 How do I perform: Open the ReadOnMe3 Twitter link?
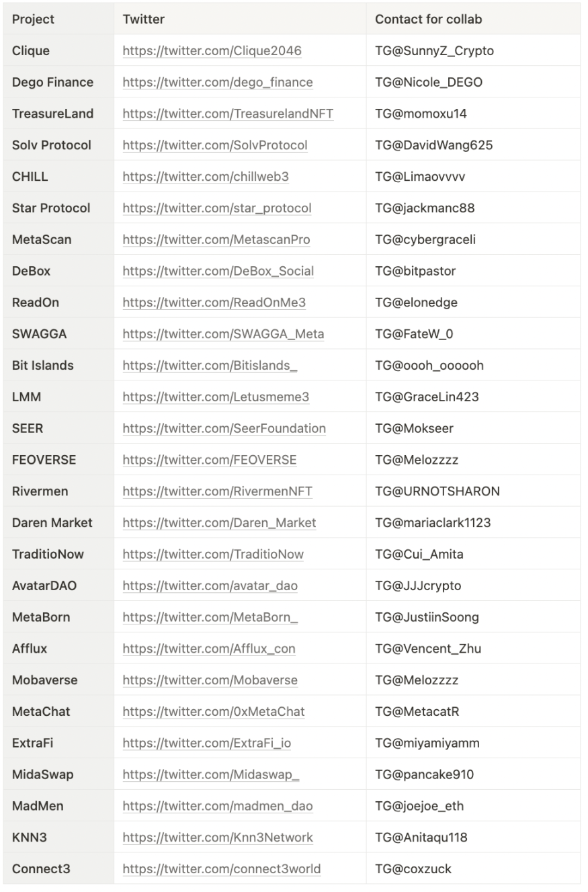pyautogui.click(x=214, y=302)
